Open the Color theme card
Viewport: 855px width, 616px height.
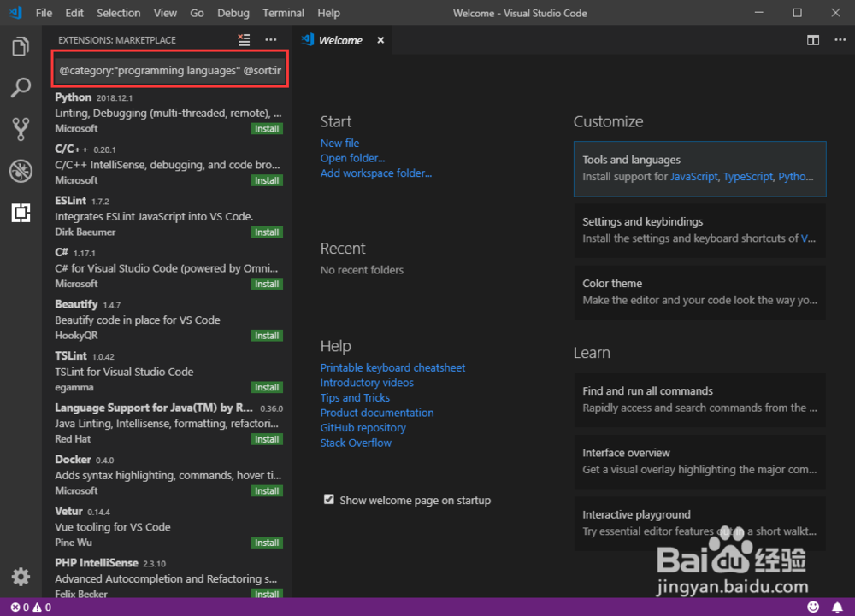click(699, 292)
